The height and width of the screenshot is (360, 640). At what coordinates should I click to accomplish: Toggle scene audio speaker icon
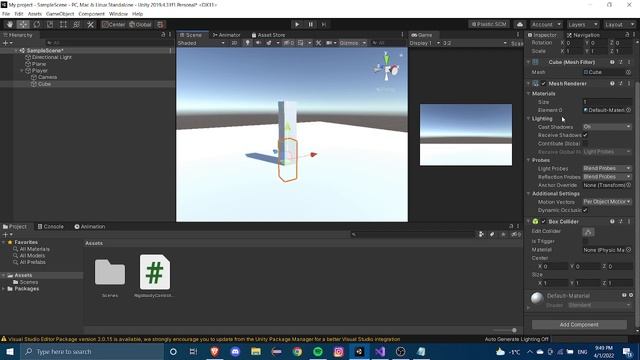click(x=258, y=43)
